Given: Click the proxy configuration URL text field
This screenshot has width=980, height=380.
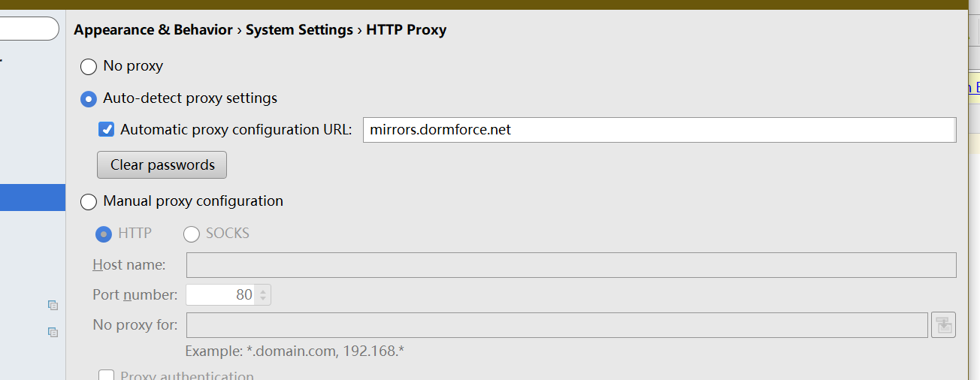Looking at the screenshot, I should pyautogui.click(x=658, y=130).
